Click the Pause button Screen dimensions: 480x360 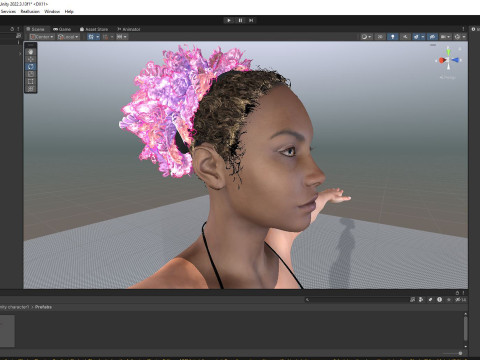point(240,20)
